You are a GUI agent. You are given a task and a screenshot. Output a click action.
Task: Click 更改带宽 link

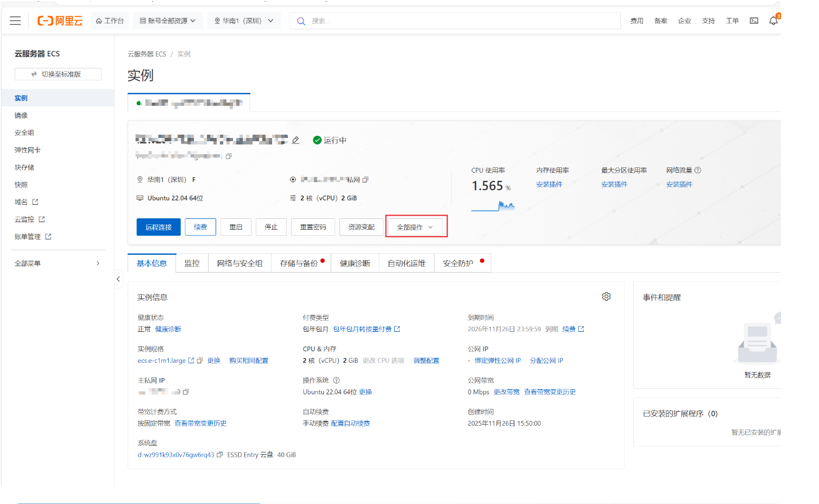coord(507,392)
